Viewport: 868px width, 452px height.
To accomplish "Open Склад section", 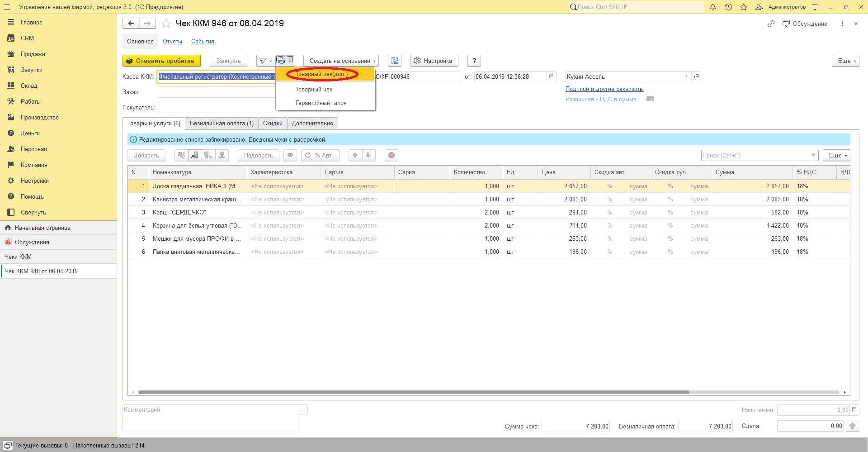I will point(29,86).
